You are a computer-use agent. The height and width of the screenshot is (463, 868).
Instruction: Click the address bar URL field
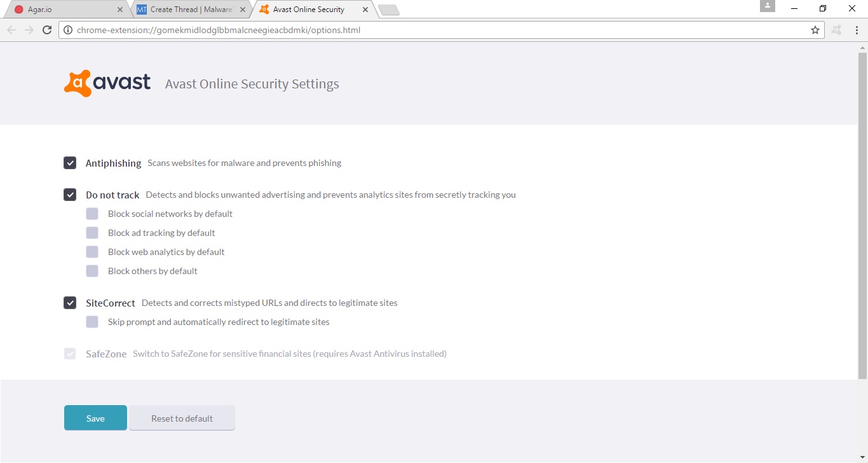point(432,30)
